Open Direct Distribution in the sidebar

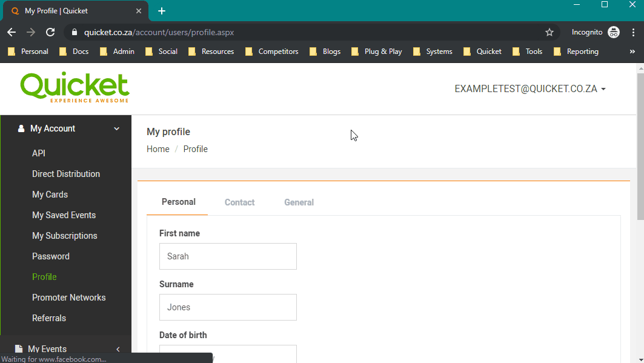(x=66, y=174)
